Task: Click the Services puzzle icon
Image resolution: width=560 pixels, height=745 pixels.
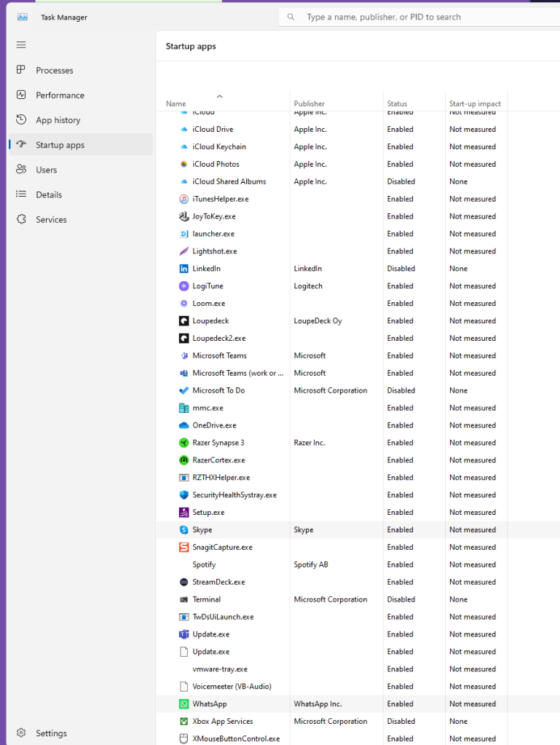Action: click(x=21, y=219)
